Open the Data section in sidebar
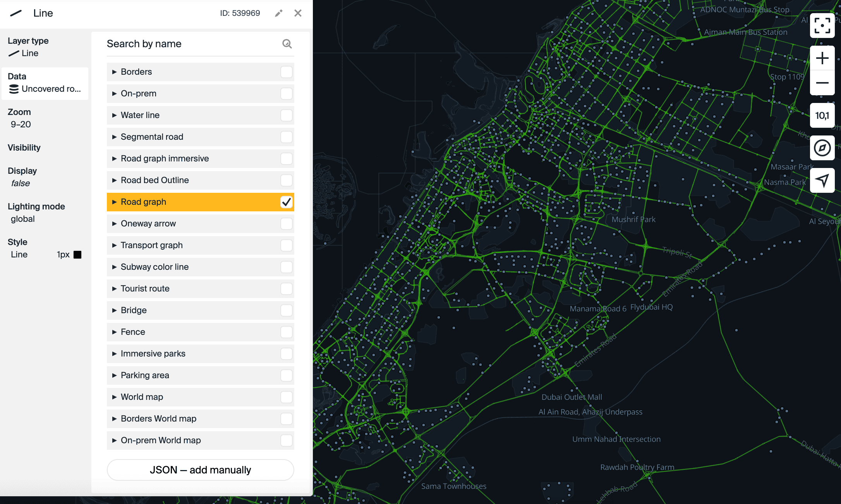 click(x=45, y=83)
